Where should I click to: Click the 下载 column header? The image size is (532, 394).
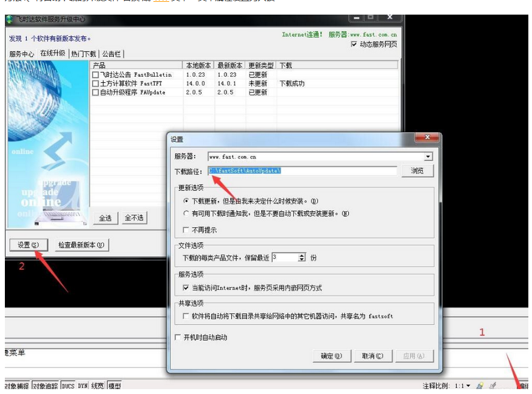click(x=337, y=65)
